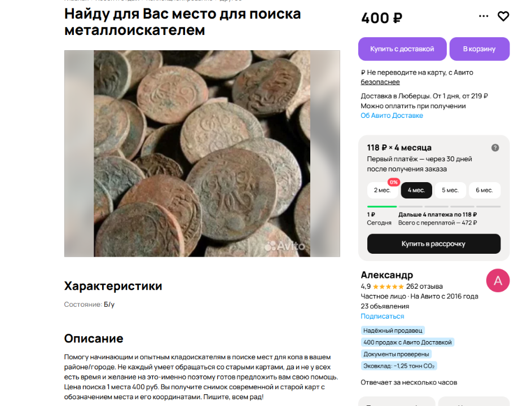This screenshot has width=532, height=406.
Task: Open Александр's round avatar
Action: pos(498,280)
